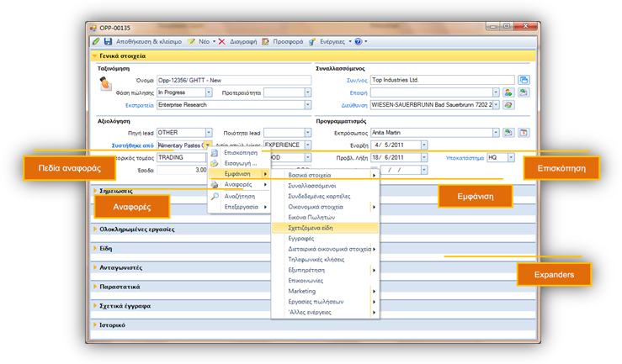Viewport: 622px width, 364px height.
Task: Select Τηλεφωνικές κλήσεις submenu item
Action: (x=325, y=260)
